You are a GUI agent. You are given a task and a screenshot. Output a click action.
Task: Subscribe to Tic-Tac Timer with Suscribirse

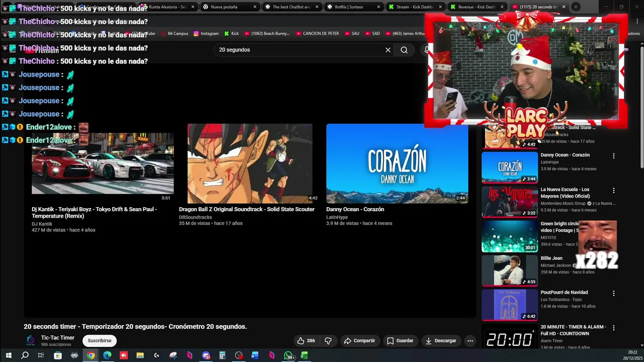(x=100, y=340)
